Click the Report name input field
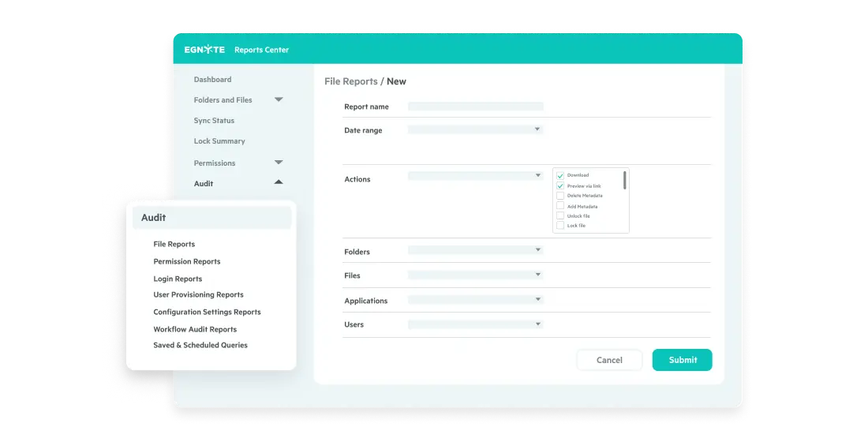Screen dimensions: 868x442 click(x=476, y=107)
